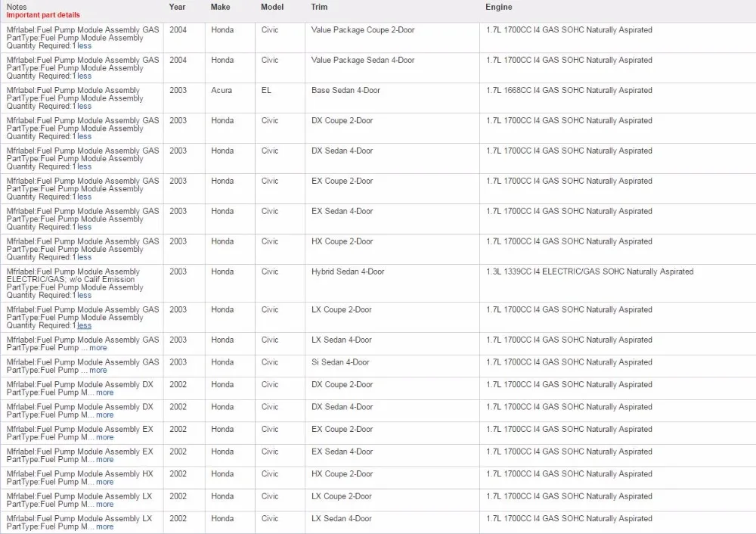The image size is (756, 534).
Task: Collapse notes for Value Package Sedan 4-Door row
Action: (85, 76)
